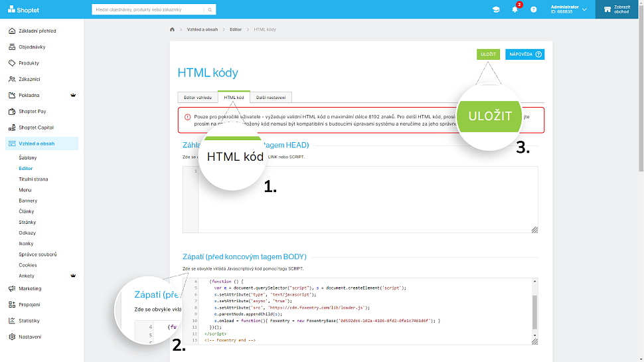Image resolution: width=644 pixels, height=362 pixels.
Task: Click the Editor sidebar submenu link
Action: click(25, 169)
